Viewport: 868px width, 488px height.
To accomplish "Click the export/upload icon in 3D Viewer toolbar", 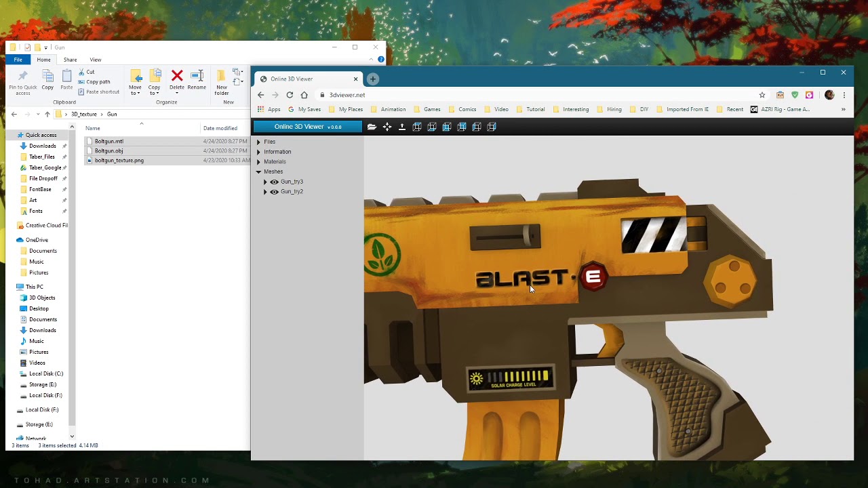I will (402, 127).
